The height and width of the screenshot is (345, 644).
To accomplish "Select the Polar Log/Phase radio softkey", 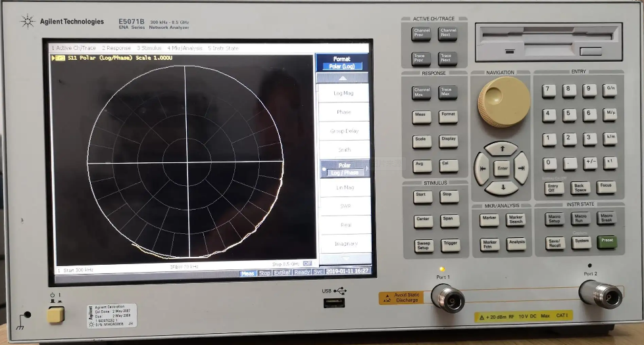I will click(344, 169).
